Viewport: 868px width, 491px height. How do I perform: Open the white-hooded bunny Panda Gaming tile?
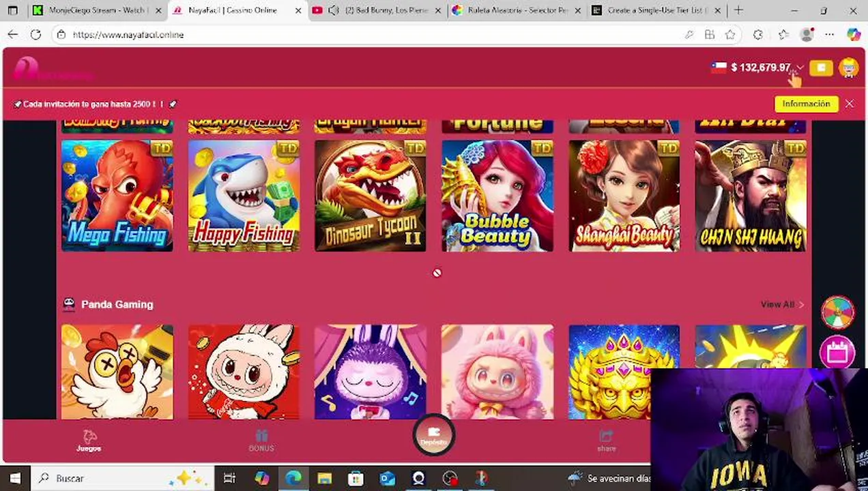244,372
